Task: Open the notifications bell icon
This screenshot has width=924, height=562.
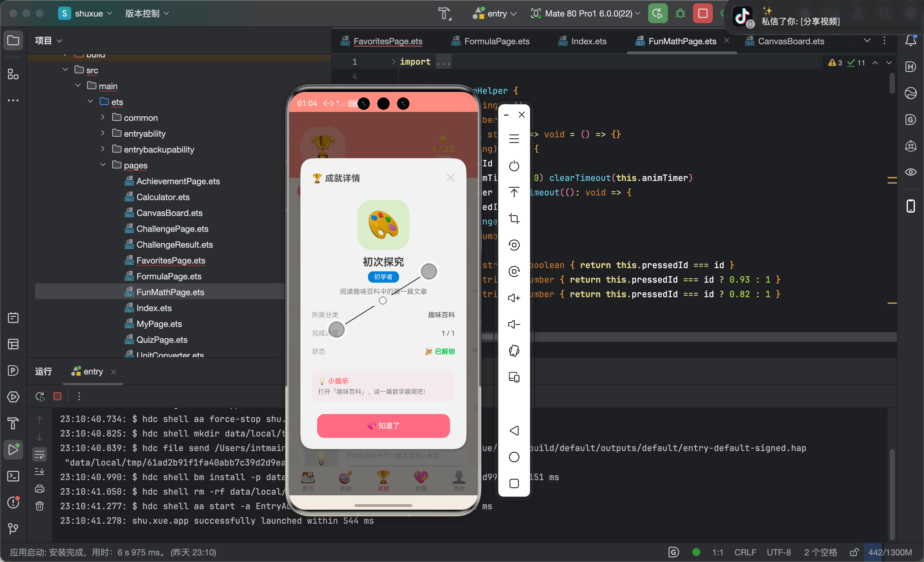Action: (910, 40)
